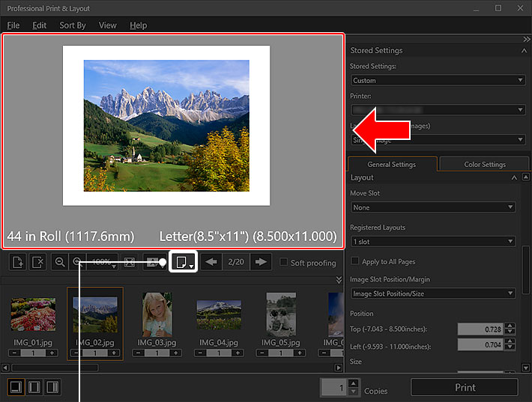Screen dimensions: 532x402
Task: Select the third panel layout icon at bottom-left
Action: pos(52,387)
